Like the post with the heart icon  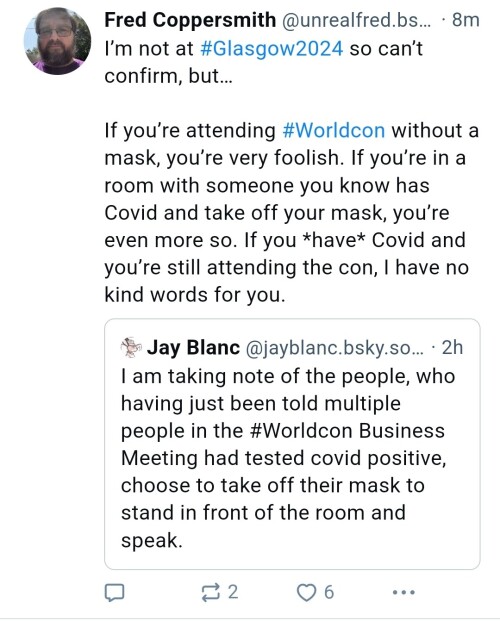pyautogui.click(x=305, y=593)
